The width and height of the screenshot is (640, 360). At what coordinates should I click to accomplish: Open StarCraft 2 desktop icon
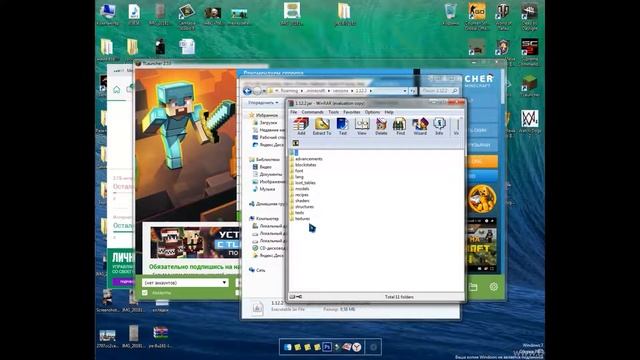(529, 52)
